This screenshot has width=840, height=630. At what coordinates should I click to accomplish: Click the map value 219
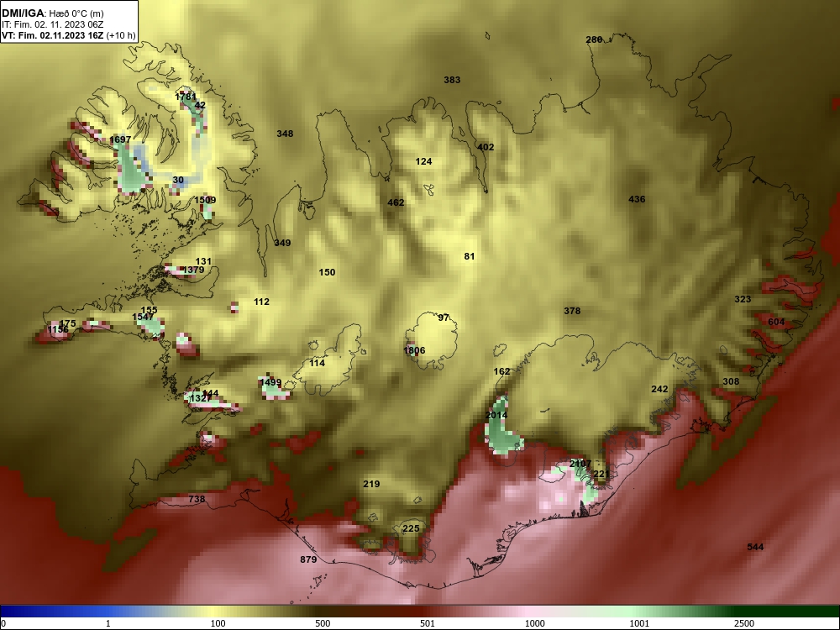pos(372,484)
